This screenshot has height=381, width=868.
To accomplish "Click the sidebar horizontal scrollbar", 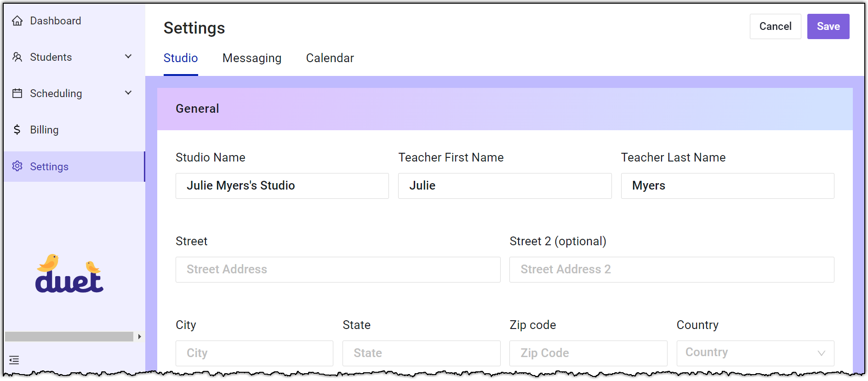I will 69,336.
